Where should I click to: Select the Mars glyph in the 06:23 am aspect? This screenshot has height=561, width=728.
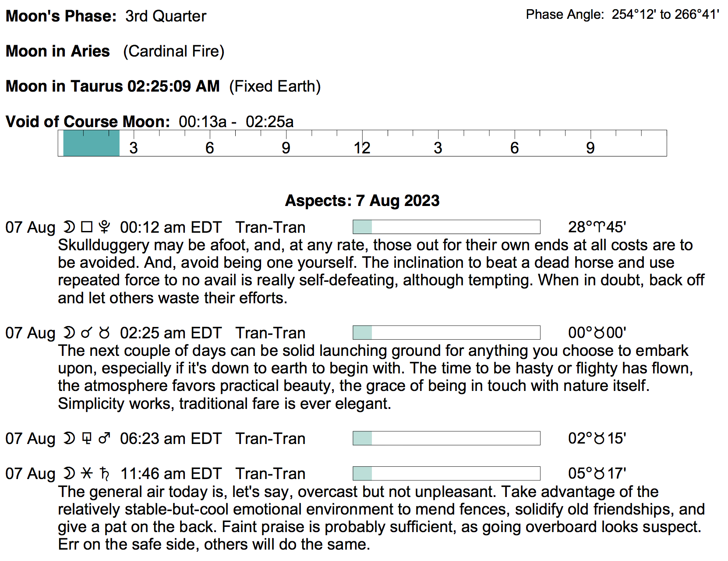104,438
